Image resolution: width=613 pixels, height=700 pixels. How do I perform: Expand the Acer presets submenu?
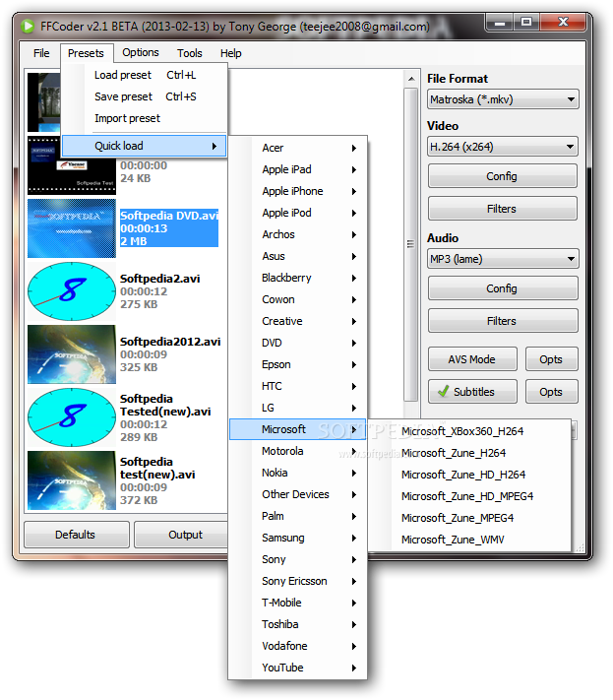297,148
